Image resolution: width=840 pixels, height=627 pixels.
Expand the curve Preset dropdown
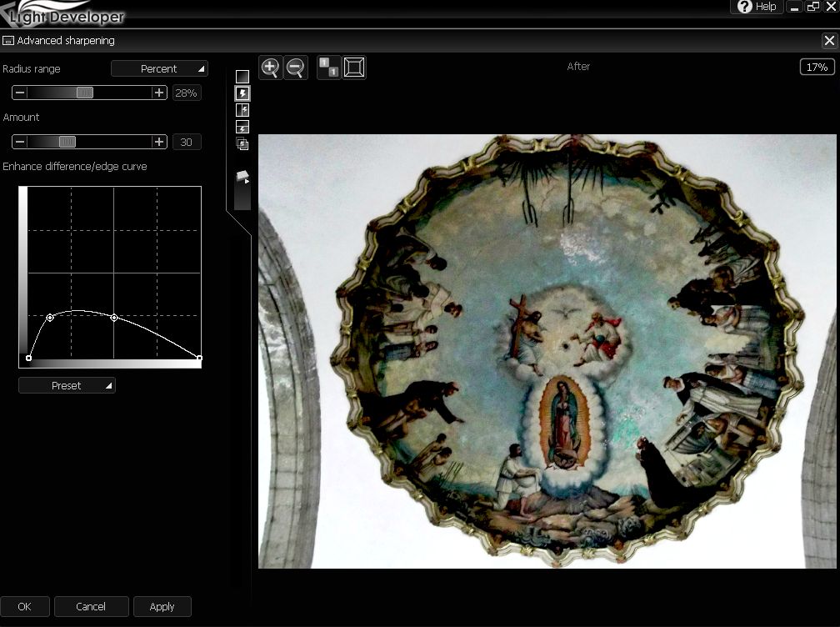click(x=67, y=385)
